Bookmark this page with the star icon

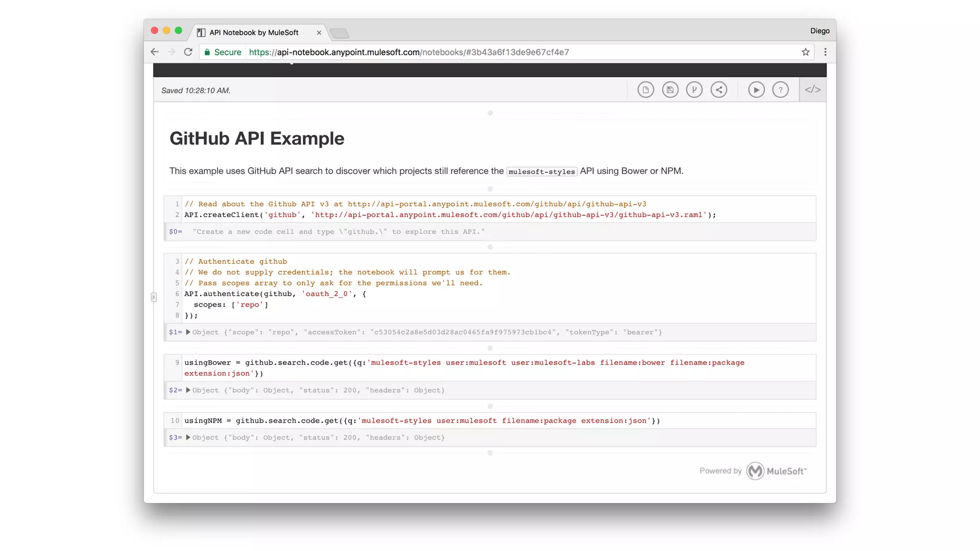click(805, 52)
